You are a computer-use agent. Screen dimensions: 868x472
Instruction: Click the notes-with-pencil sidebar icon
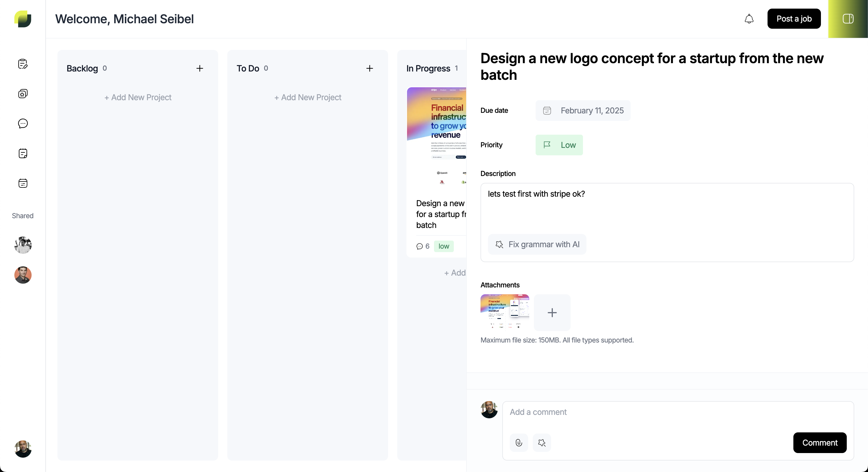[x=23, y=64]
